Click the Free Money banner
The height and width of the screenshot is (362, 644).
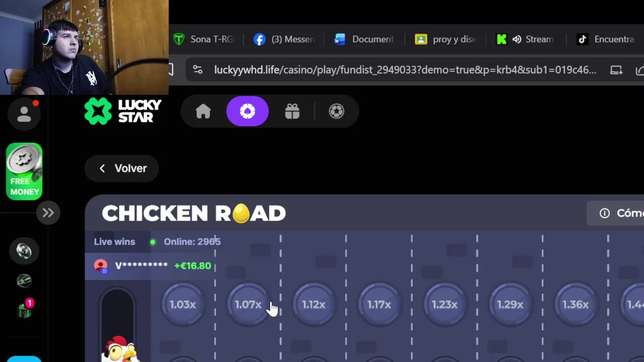(24, 171)
